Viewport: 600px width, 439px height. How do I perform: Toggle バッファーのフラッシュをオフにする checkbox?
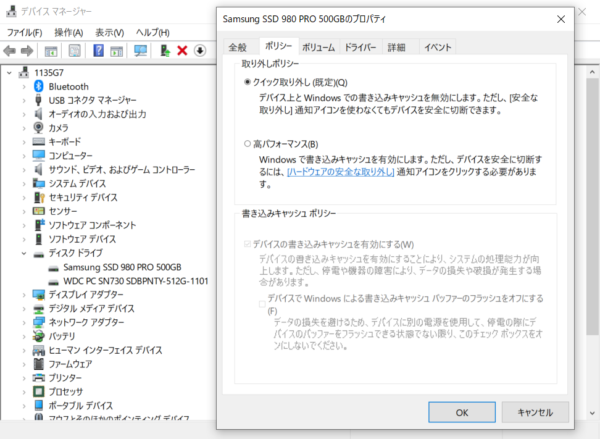point(262,304)
